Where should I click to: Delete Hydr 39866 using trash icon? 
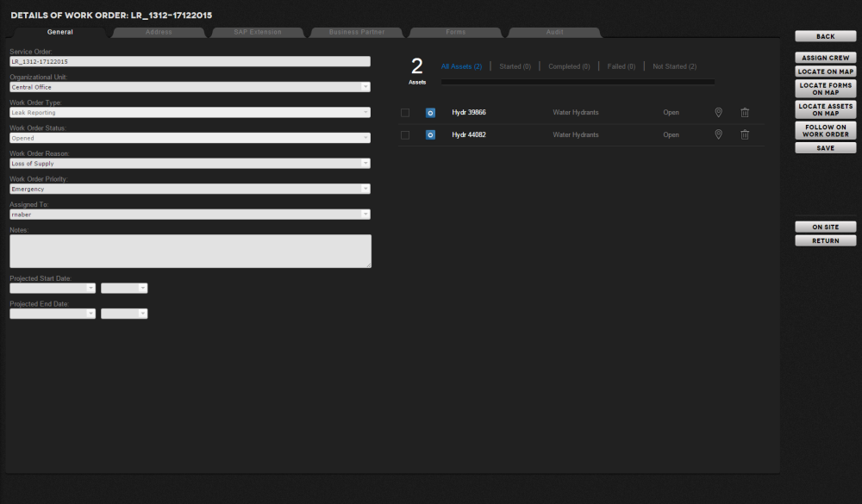pyautogui.click(x=745, y=112)
